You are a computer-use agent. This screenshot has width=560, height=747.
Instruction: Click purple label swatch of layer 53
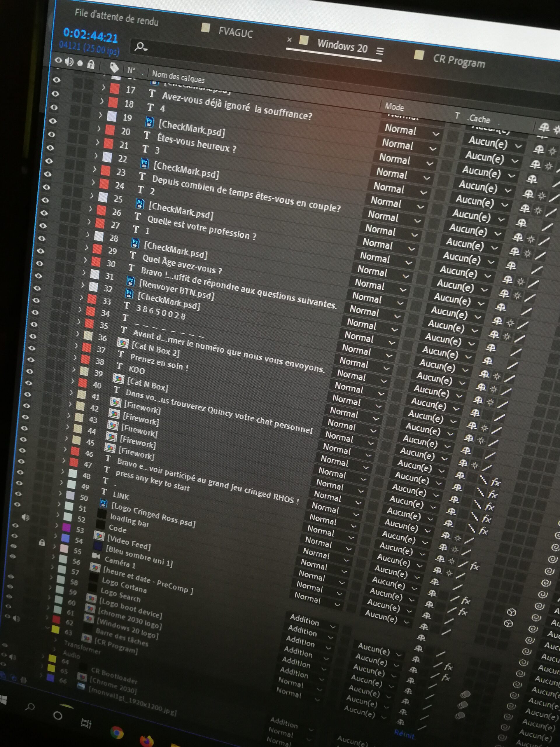click(66, 528)
